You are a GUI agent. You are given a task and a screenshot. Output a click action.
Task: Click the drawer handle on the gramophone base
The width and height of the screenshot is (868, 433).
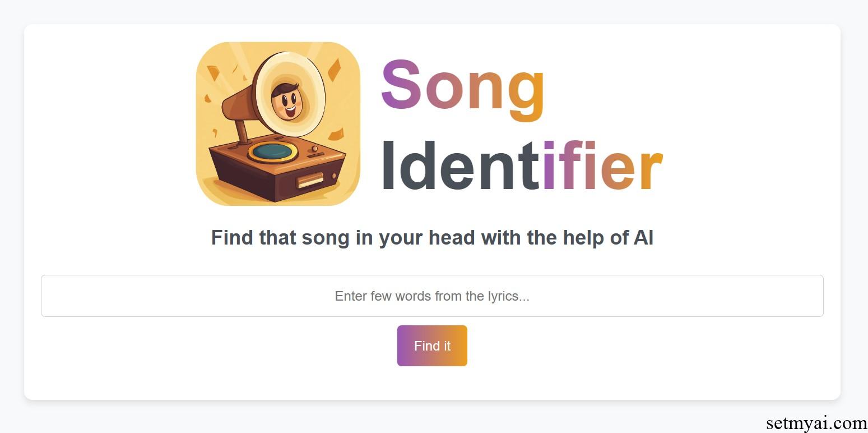310,181
